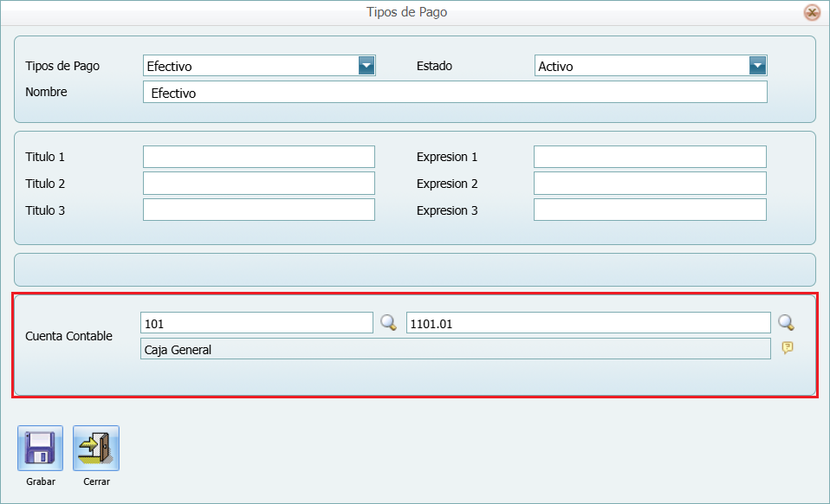Close the Tipos de Pago window
Screen dimensions: 830x504
(x=812, y=12)
